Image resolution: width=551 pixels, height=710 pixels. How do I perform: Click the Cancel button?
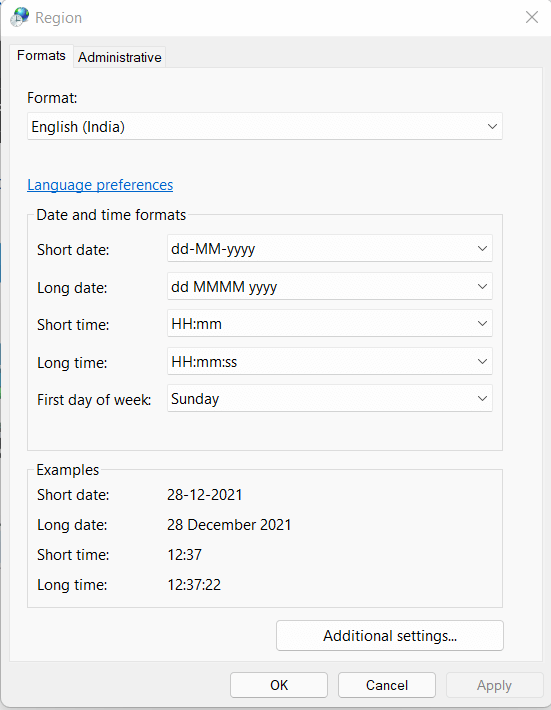(x=387, y=685)
